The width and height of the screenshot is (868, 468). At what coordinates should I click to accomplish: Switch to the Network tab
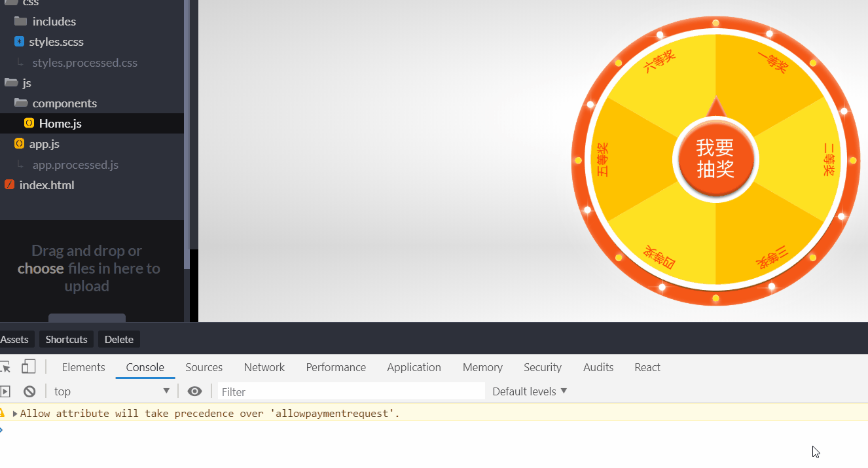pos(264,367)
